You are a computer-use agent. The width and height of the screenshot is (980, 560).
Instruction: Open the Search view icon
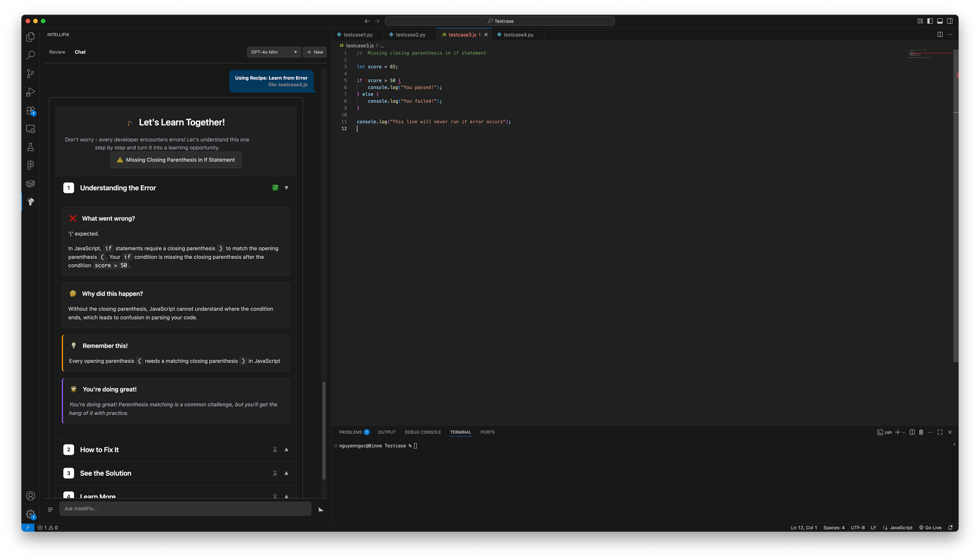[x=31, y=55]
